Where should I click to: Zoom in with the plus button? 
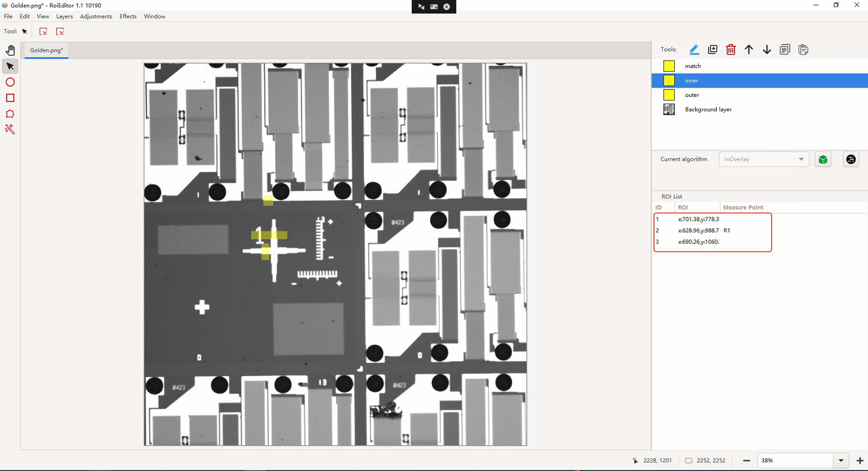[x=860, y=461]
